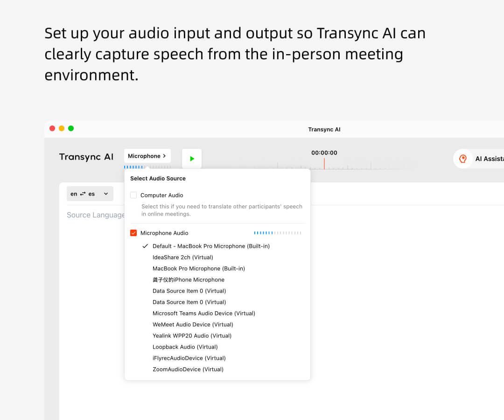Enable the Computer Audio checkbox

(x=133, y=195)
